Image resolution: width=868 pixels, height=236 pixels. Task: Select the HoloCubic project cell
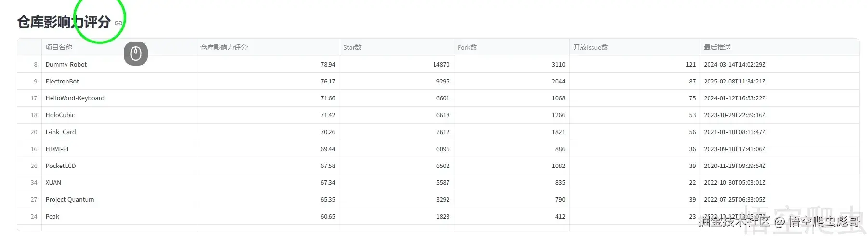click(60, 115)
